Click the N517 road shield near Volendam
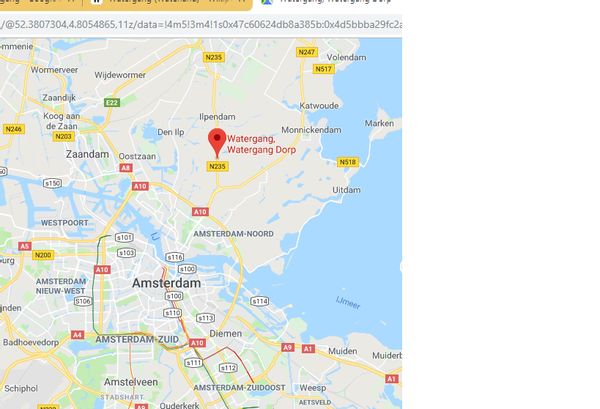 tap(324, 69)
